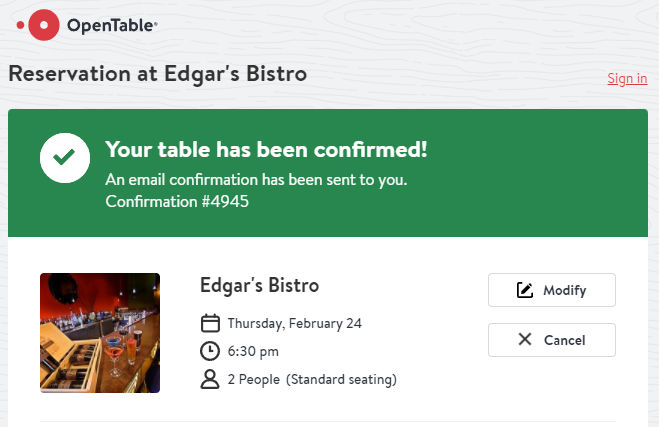Click the 'Reservation at Edgar's Bistro' page title
Image resolution: width=659 pixels, height=427 pixels.
[157, 74]
